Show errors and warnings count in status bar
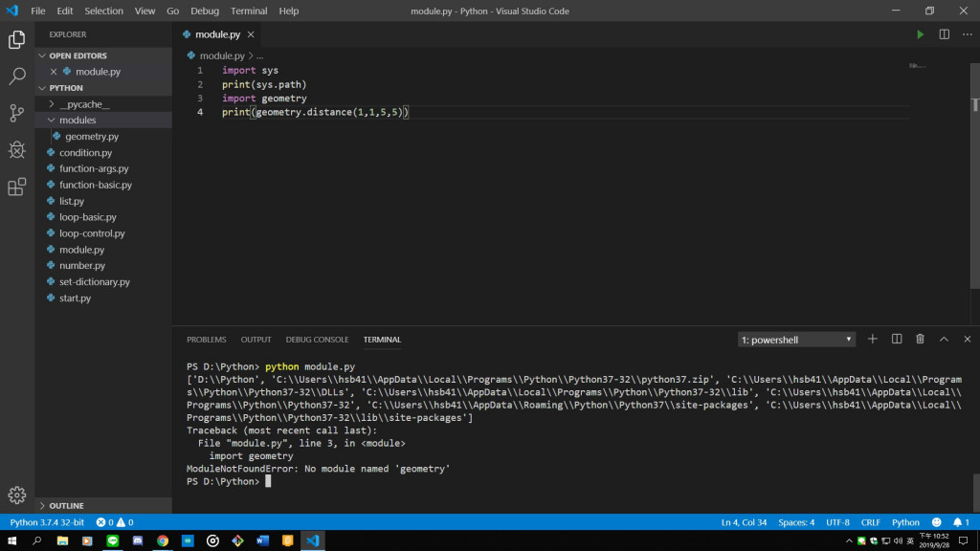 pos(115,522)
